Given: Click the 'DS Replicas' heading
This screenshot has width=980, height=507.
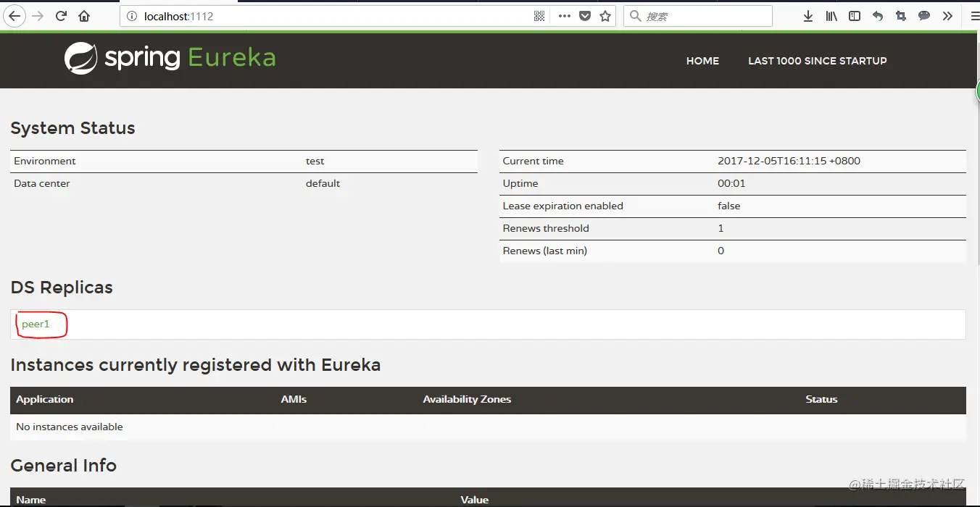Looking at the screenshot, I should point(62,288).
